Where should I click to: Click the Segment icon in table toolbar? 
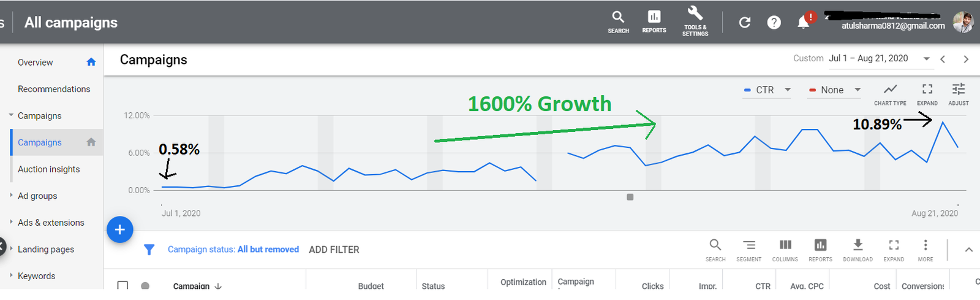click(748, 249)
